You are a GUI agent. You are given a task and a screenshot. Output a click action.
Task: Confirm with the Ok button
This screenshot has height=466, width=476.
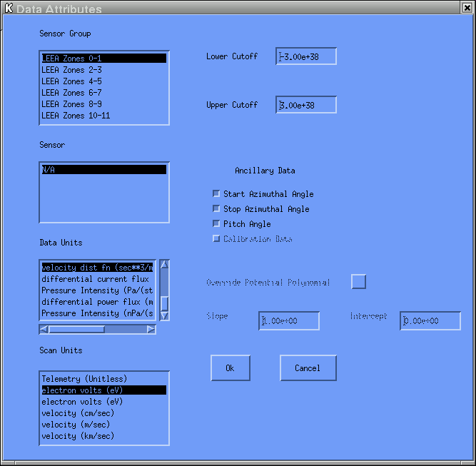pyautogui.click(x=231, y=368)
